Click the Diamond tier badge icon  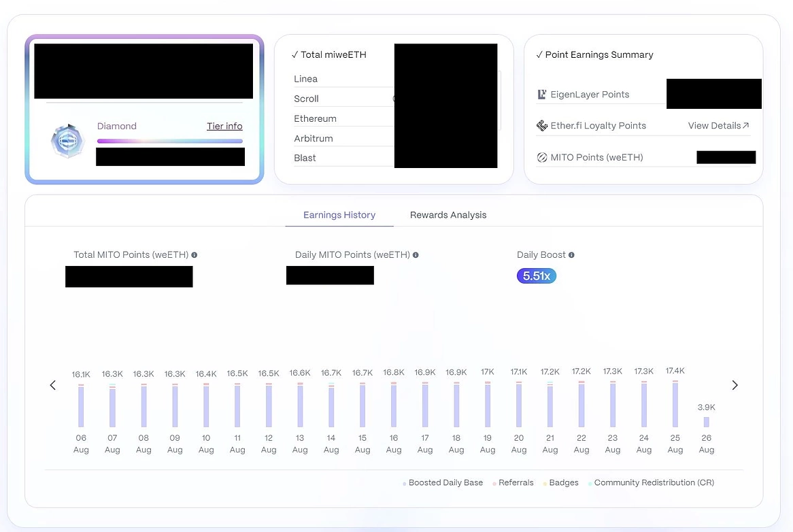click(67, 141)
